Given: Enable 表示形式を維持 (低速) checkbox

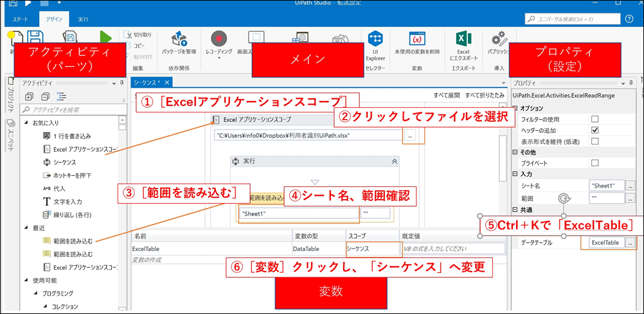Looking at the screenshot, I should (595, 141).
